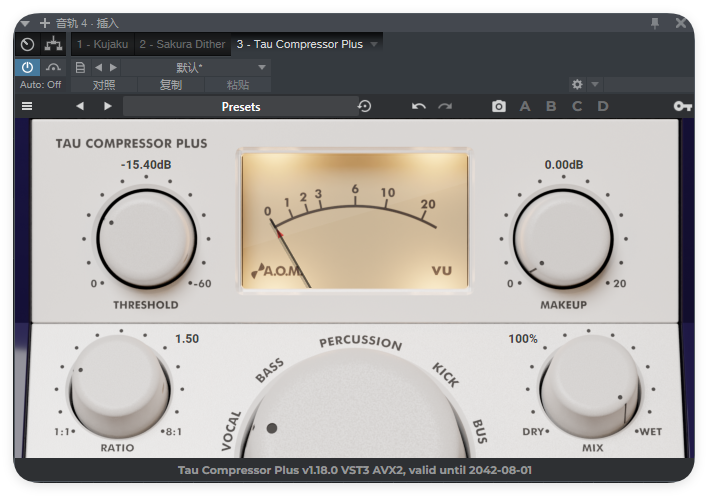Expand the window menu triangle beside the plus icon
The image size is (708, 496).
click(x=25, y=23)
